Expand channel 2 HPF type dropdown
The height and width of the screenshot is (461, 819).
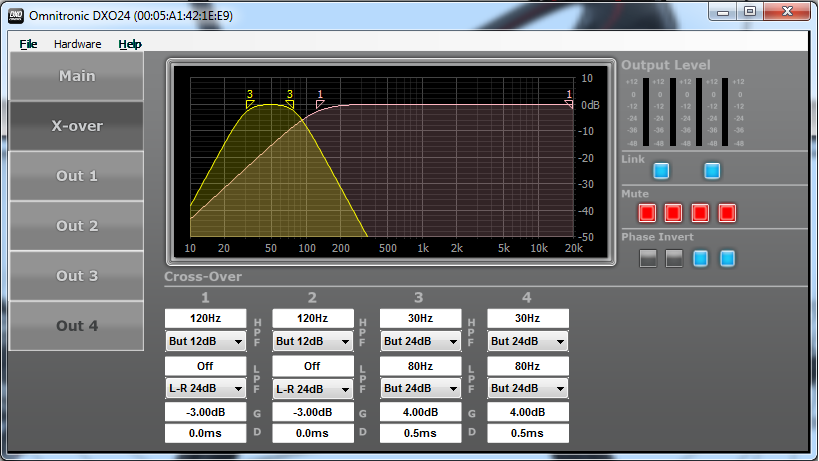312,341
